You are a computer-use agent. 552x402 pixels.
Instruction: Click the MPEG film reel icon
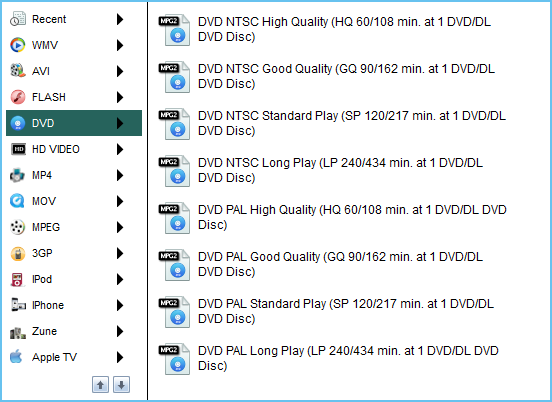tap(18, 227)
